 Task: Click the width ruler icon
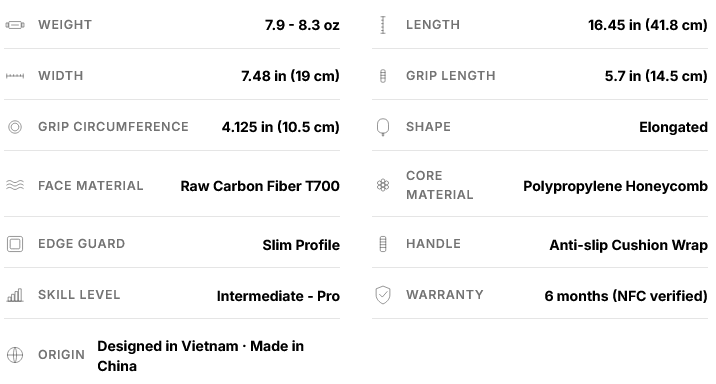15,76
